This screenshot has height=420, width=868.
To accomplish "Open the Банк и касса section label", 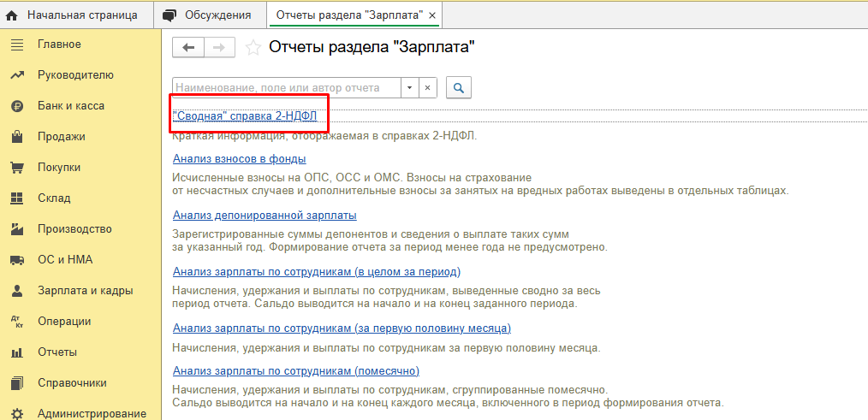I will 71,106.
